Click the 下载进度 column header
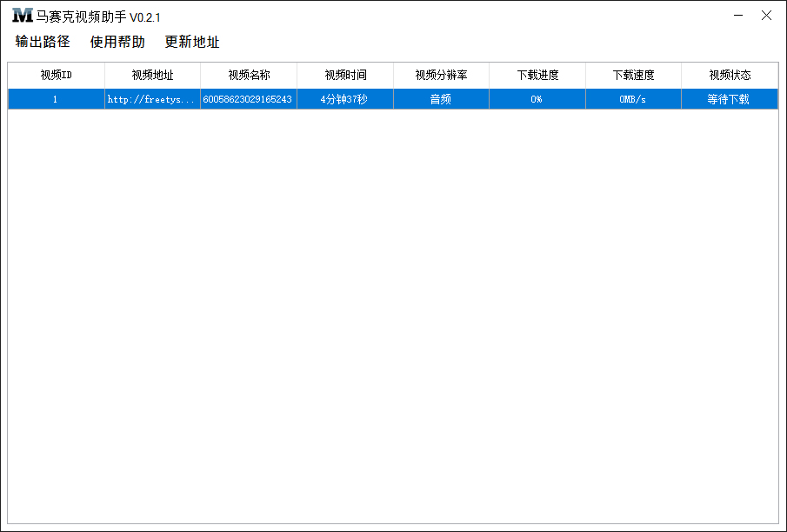787x532 pixels. 537,76
